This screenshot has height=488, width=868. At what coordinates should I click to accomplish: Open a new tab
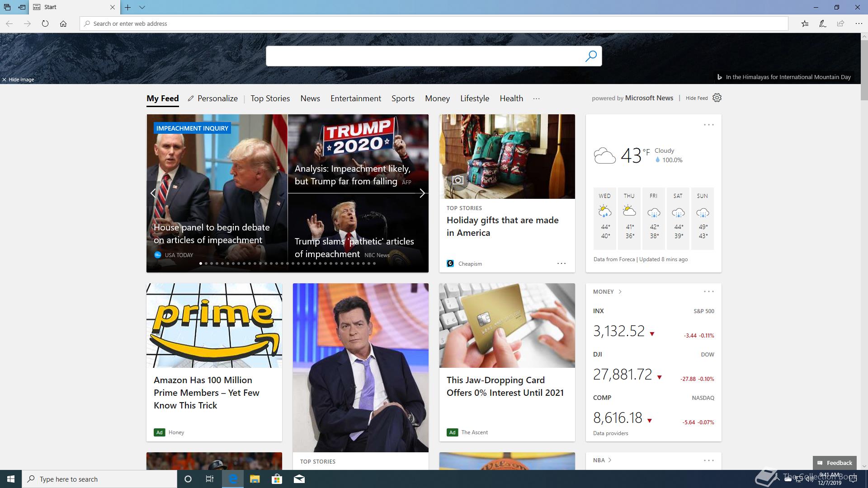(x=128, y=7)
